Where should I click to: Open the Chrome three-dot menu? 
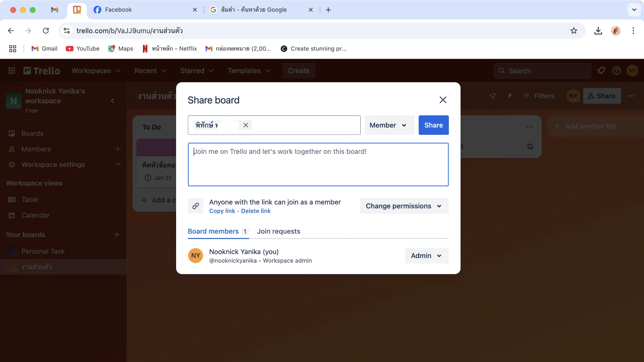click(633, 31)
